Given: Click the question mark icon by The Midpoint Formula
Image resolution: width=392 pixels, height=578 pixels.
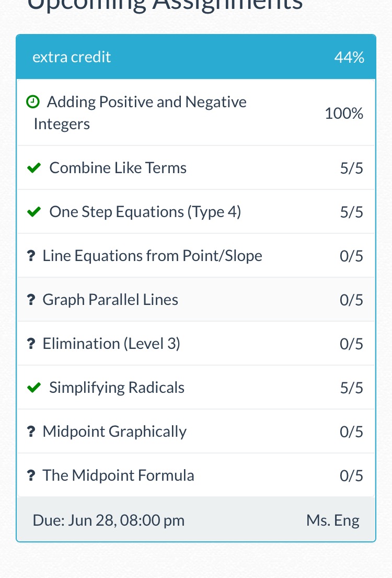Looking at the screenshot, I should coord(31,475).
